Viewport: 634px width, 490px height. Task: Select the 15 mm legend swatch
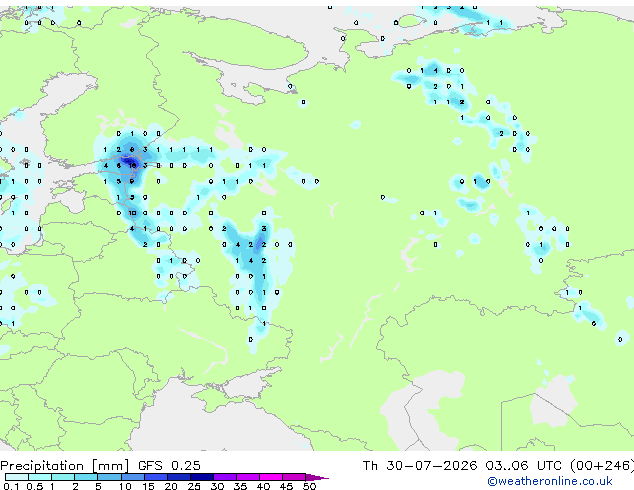[155, 477]
